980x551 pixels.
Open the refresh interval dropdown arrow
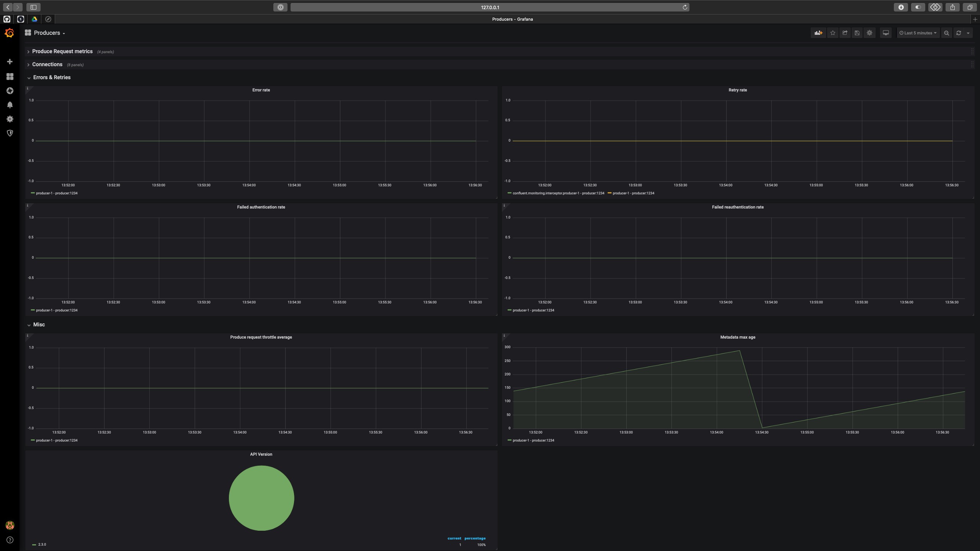969,33
